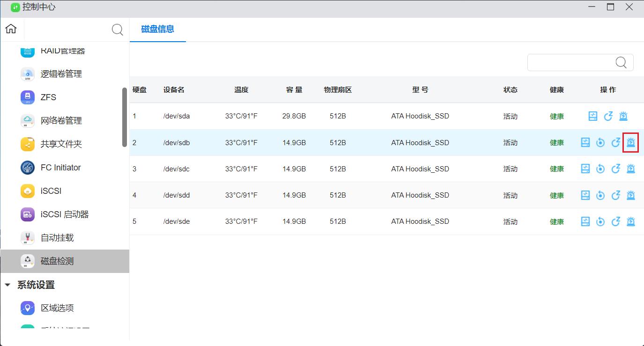Collapse the 系统设置 section
Viewport: 644px width, 346px height.
click(7, 285)
